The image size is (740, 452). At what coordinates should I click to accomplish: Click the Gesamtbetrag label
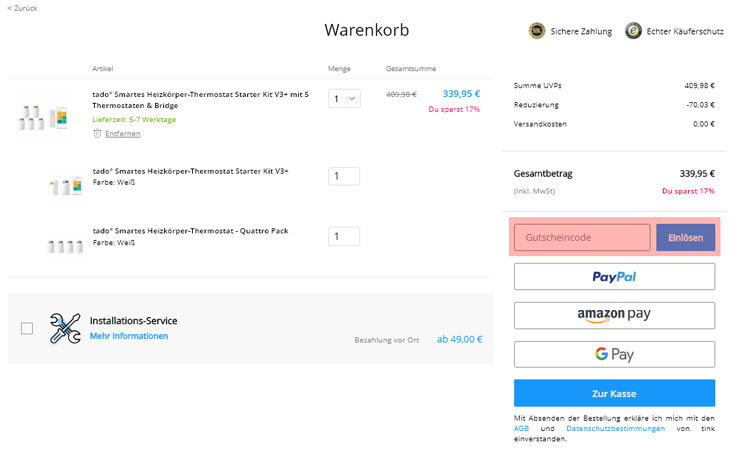coord(543,174)
